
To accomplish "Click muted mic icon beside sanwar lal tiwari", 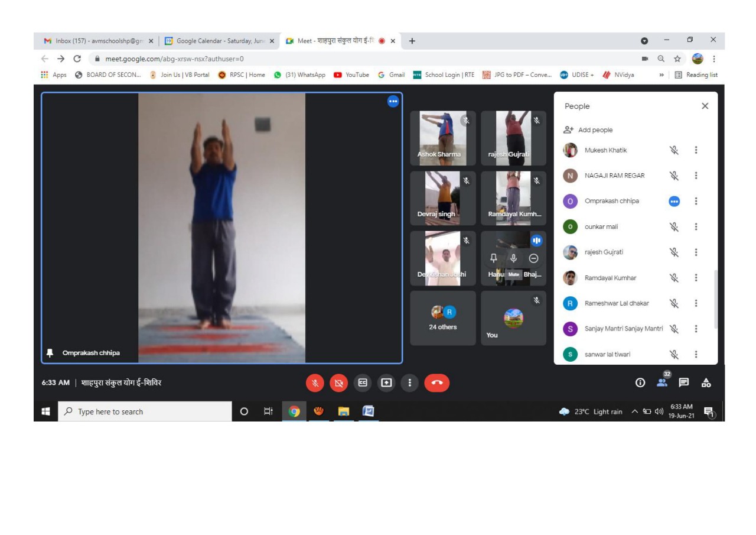I will point(674,354).
